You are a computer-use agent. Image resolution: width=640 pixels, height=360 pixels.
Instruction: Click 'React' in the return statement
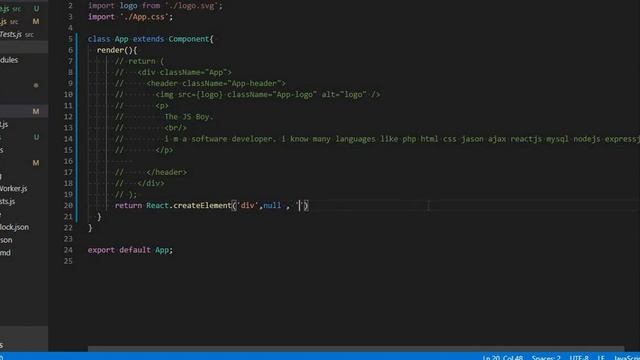point(157,205)
